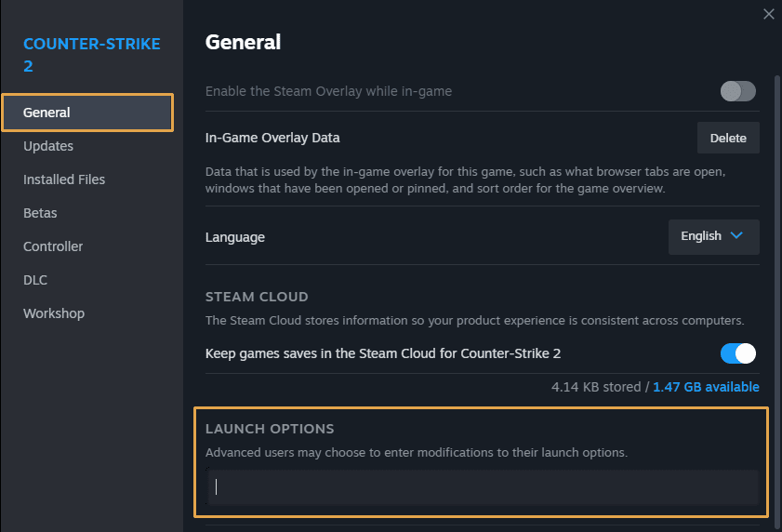Close the properties window with the X icon

click(x=768, y=14)
